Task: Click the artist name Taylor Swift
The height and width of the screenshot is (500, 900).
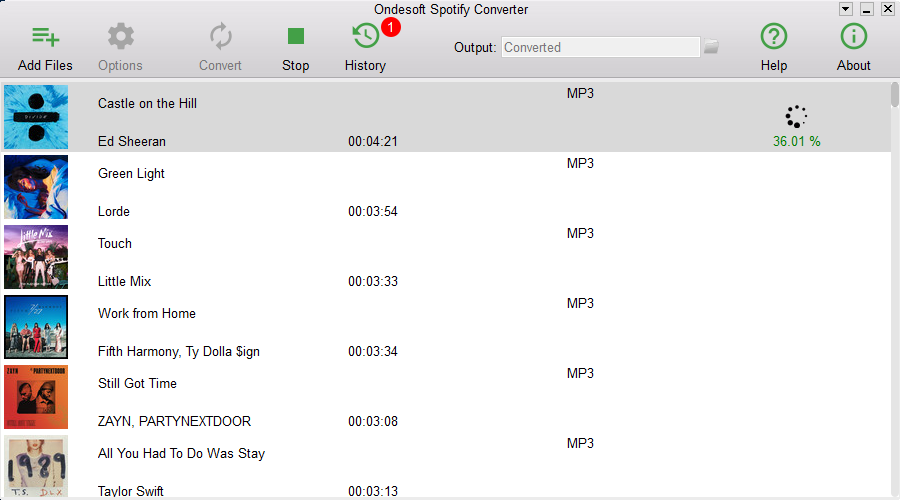Action: click(x=131, y=491)
